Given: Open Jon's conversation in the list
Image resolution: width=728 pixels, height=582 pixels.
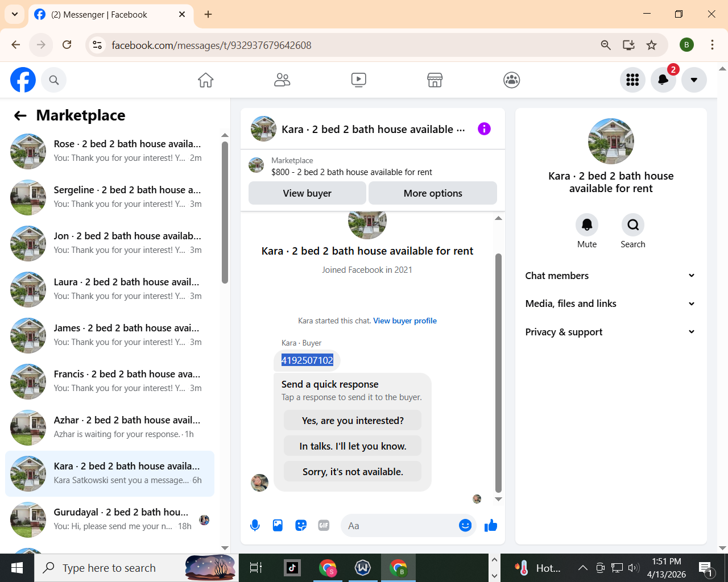Looking at the screenshot, I should pos(109,243).
